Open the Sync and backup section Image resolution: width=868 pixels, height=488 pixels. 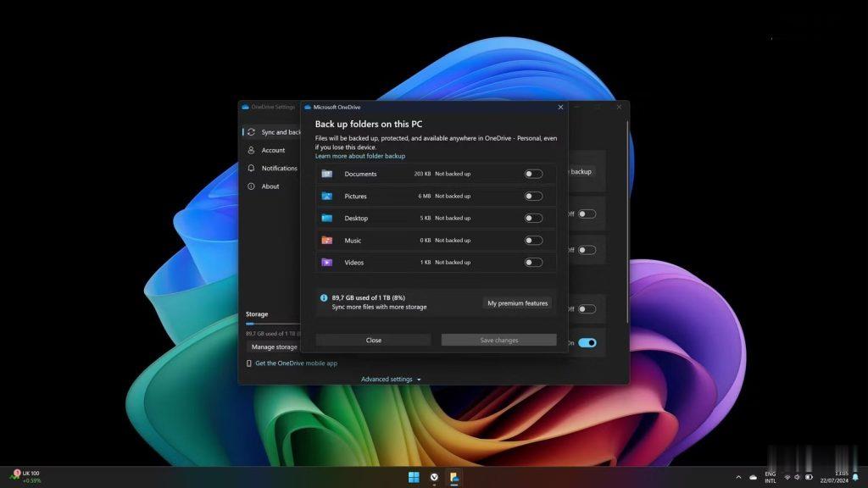click(272, 132)
